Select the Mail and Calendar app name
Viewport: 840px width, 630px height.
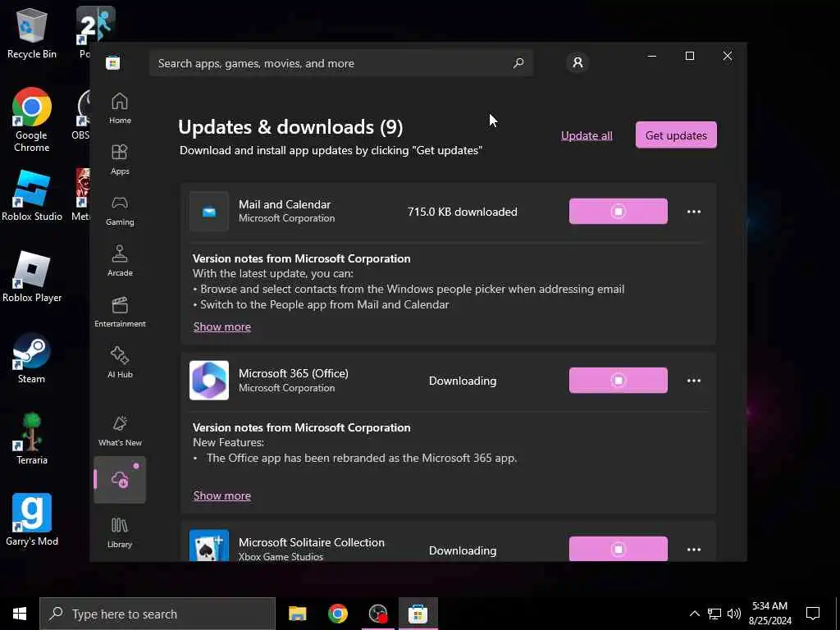point(285,204)
